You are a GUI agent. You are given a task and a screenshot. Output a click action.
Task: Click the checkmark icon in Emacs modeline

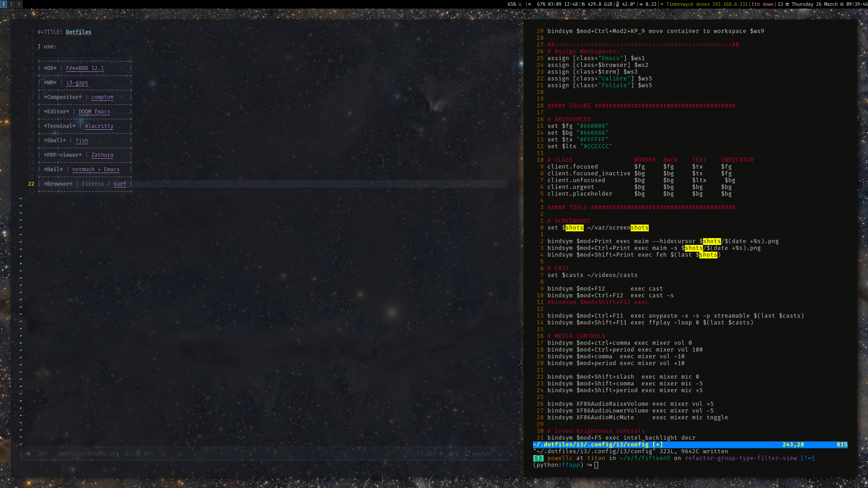click(501, 454)
